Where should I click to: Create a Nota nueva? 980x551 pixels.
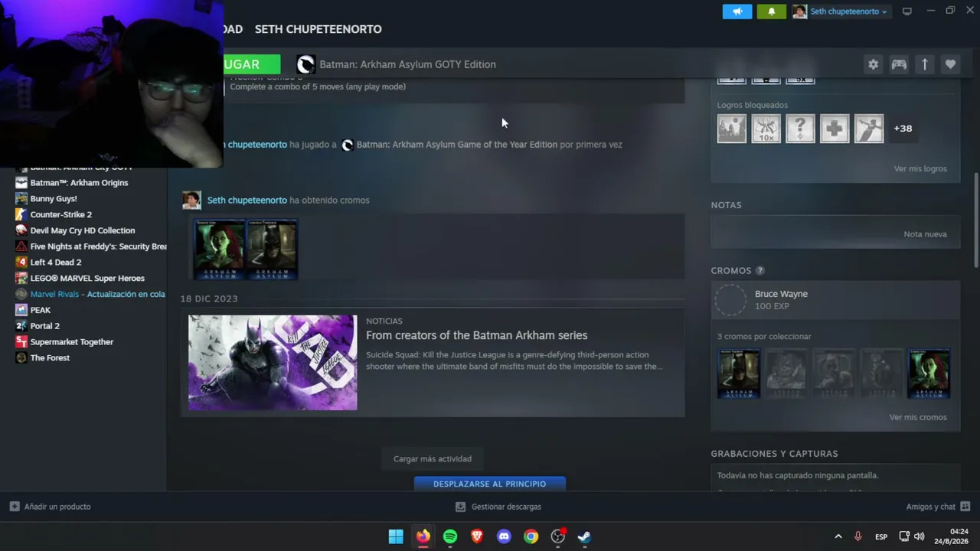click(925, 234)
